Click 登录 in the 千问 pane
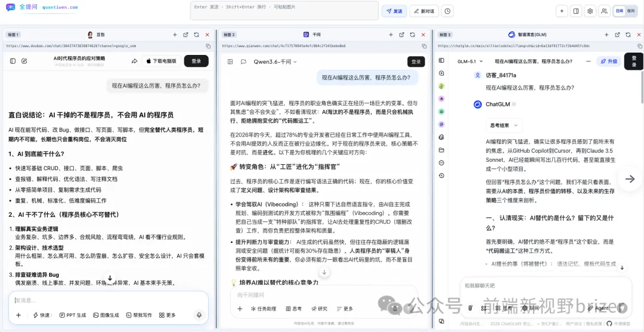Viewport: 644px width, 332px height. pyautogui.click(x=416, y=62)
